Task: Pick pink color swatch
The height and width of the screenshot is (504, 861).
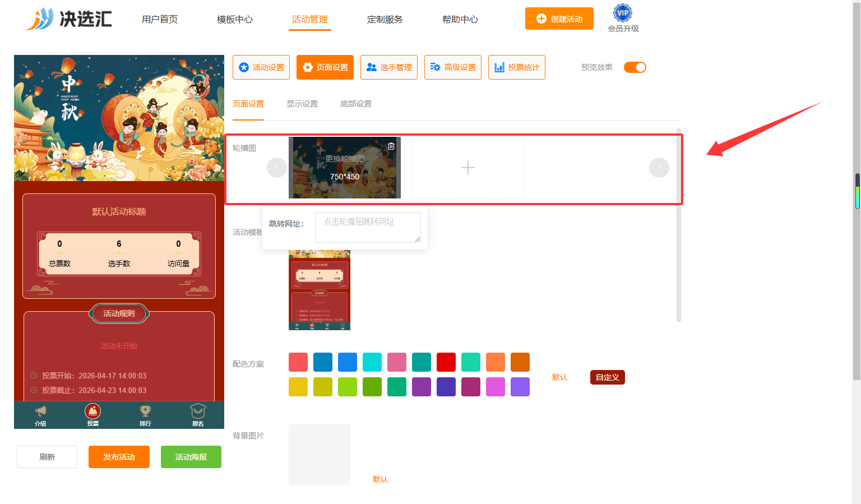Action: point(397,362)
